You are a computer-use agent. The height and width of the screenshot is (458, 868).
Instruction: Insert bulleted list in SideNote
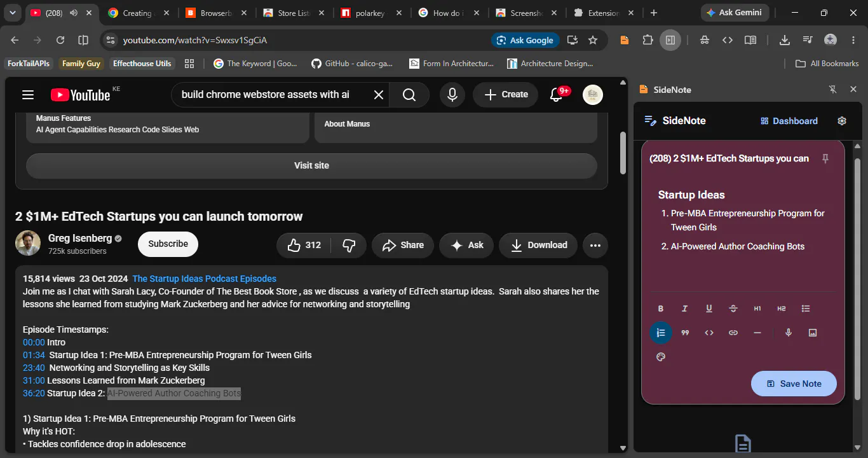click(x=806, y=309)
